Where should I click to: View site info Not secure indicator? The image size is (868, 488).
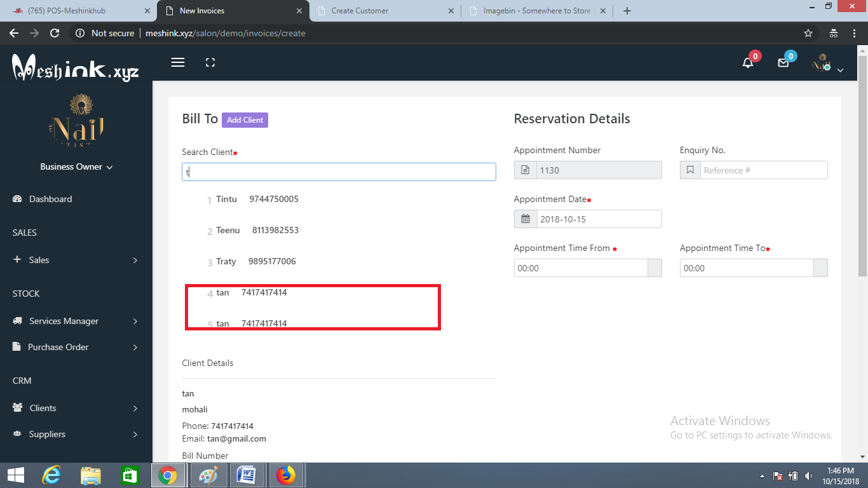(105, 33)
